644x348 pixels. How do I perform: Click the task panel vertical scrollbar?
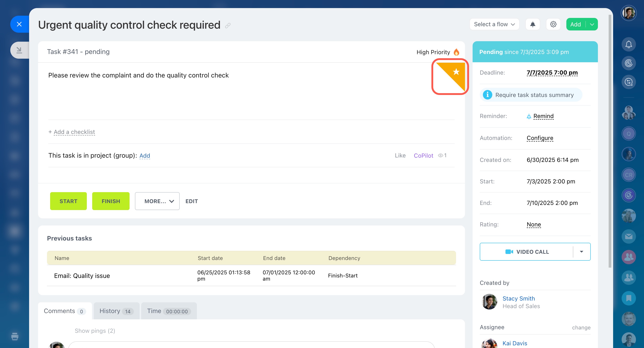[610, 141]
